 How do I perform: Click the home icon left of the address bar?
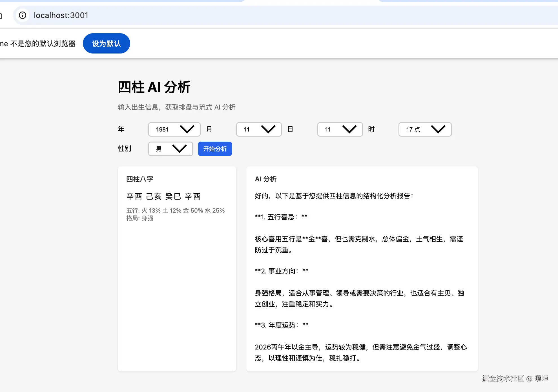[x=1, y=15]
